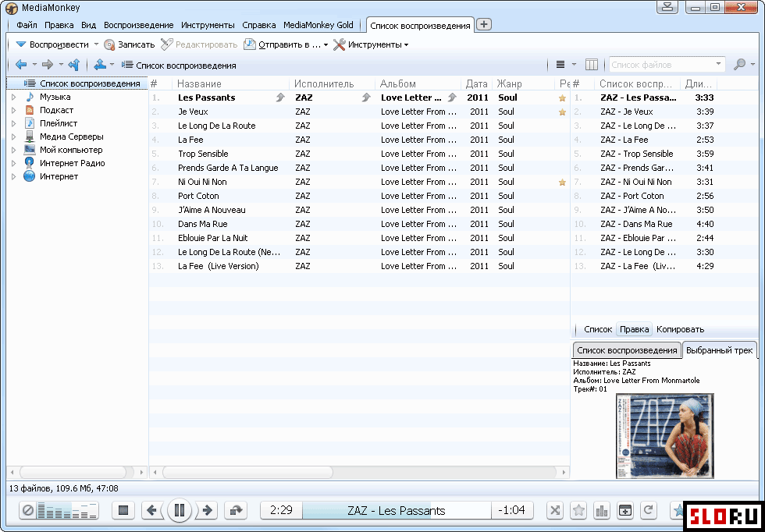Viewport: 765px width, 532px height.
Task: Click the add-to-window icon in player bar
Action: (625, 510)
